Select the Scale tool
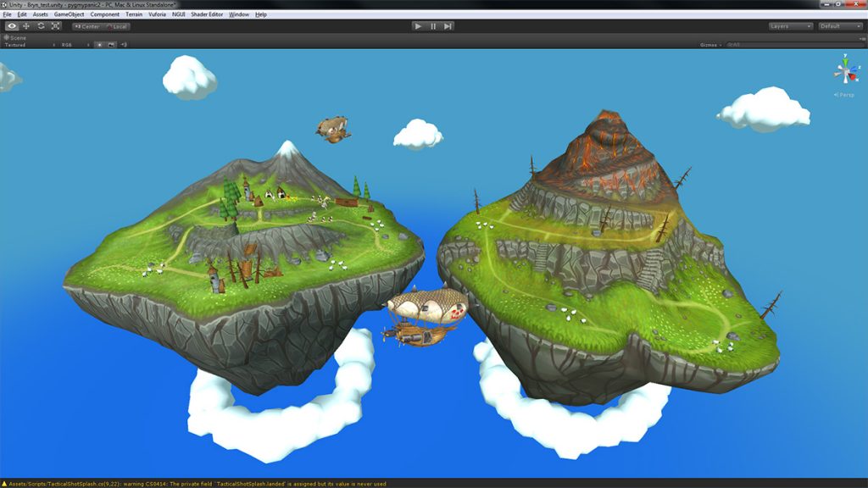The height and width of the screenshot is (488, 868). pos(55,26)
